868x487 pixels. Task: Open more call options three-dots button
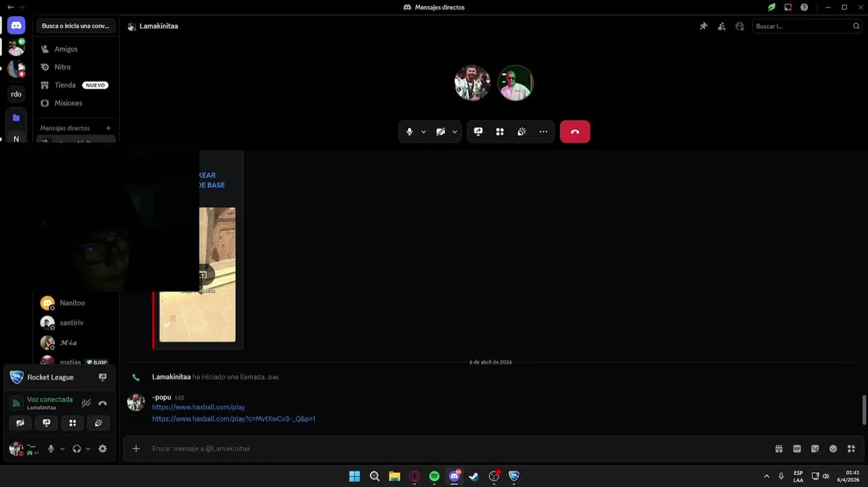[x=543, y=132]
